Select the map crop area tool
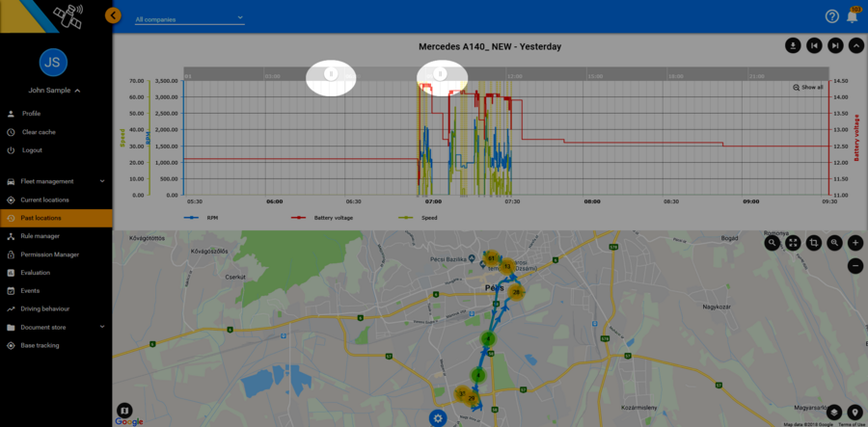 pyautogui.click(x=814, y=244)
